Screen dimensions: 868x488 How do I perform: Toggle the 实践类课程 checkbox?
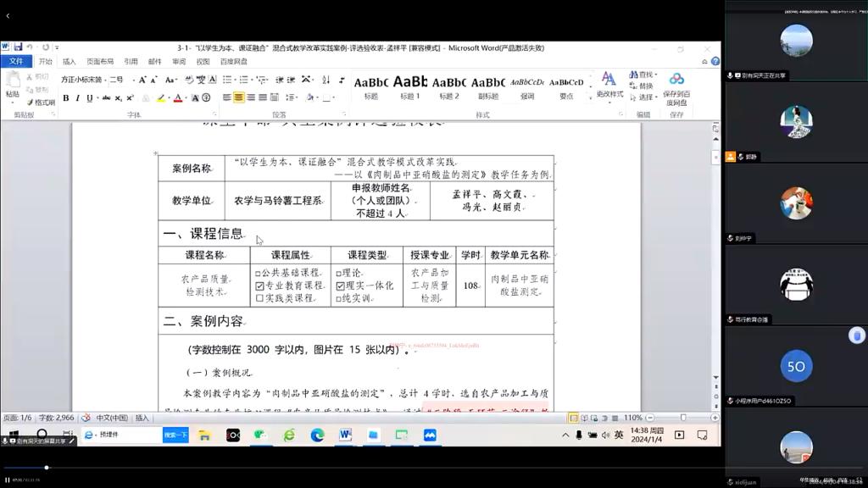click(258, 299)
